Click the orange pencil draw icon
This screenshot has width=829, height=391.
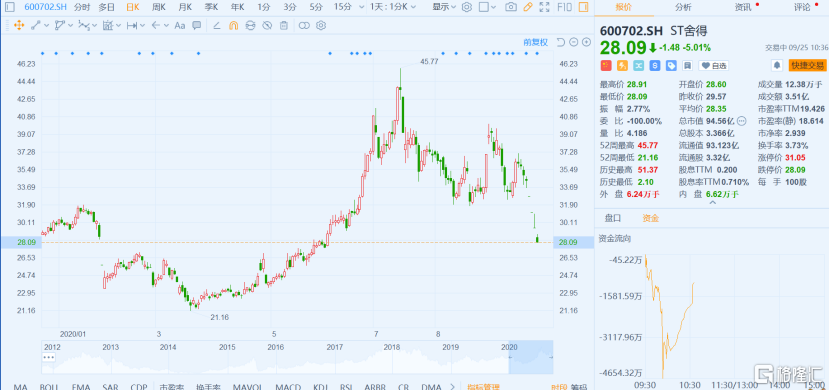(527, 7)
